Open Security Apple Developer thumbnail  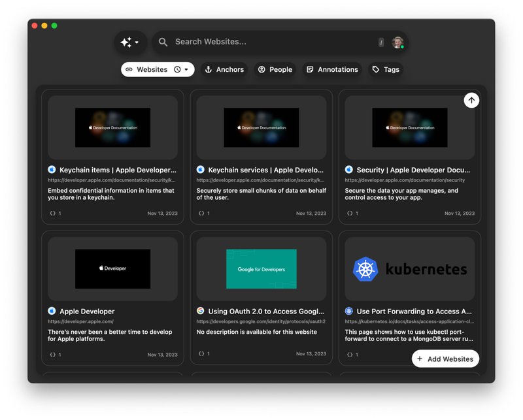410,127
